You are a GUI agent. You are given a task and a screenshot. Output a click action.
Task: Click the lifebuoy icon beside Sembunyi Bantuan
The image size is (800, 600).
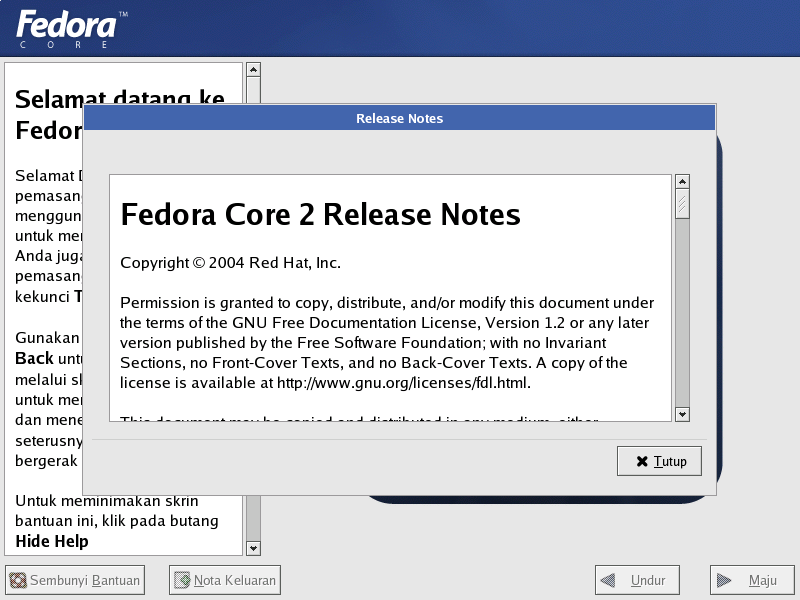(18, 580)
